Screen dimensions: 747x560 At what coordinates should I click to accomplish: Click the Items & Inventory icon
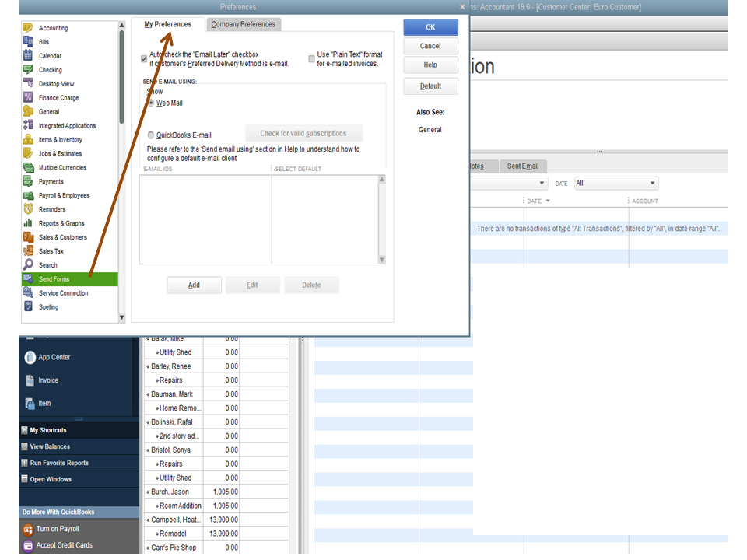coord(28,139)
